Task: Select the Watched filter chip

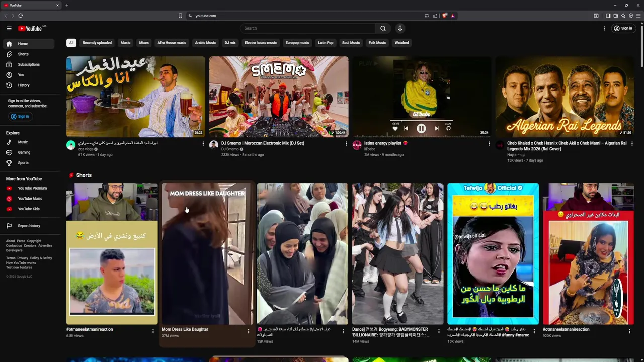Action: (x=401, y=43)
